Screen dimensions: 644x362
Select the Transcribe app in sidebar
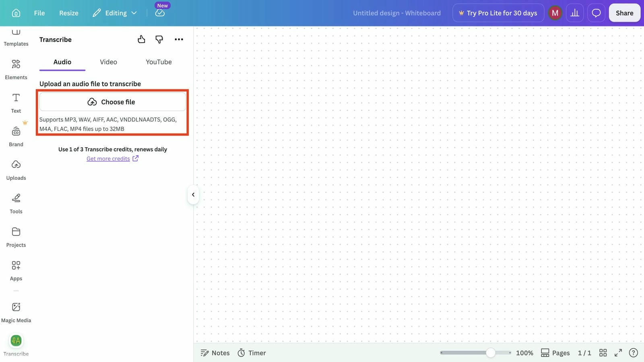click(16, 345)
